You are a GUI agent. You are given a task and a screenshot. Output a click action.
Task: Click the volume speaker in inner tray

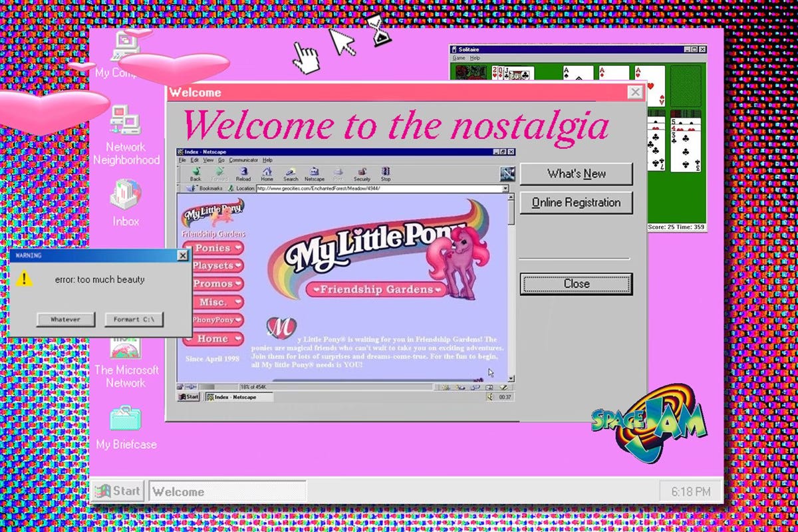pos(489,397)
